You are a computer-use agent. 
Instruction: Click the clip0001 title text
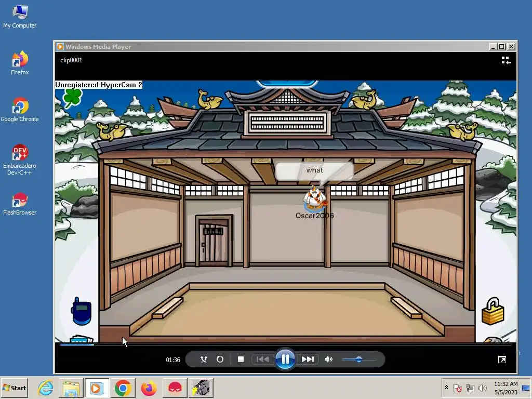point(71,60)
